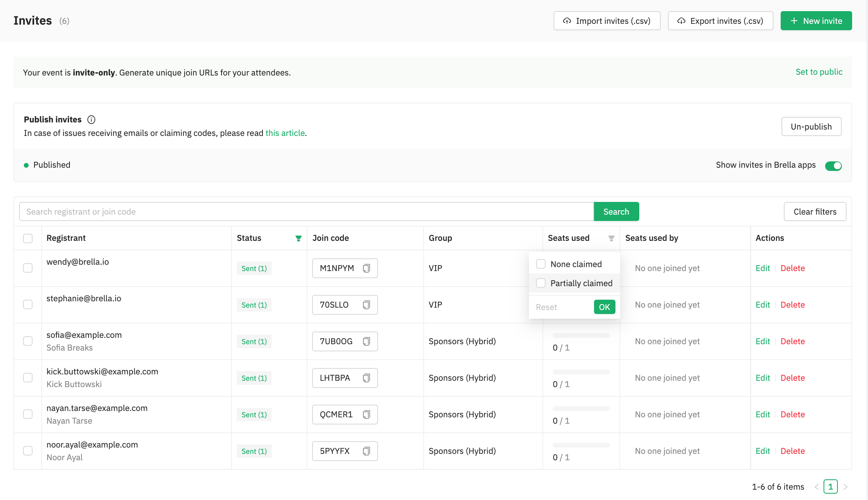Open the Seats used column filter
The width and height of the screenshot is (868, 500).
click(x=611, y=238)
